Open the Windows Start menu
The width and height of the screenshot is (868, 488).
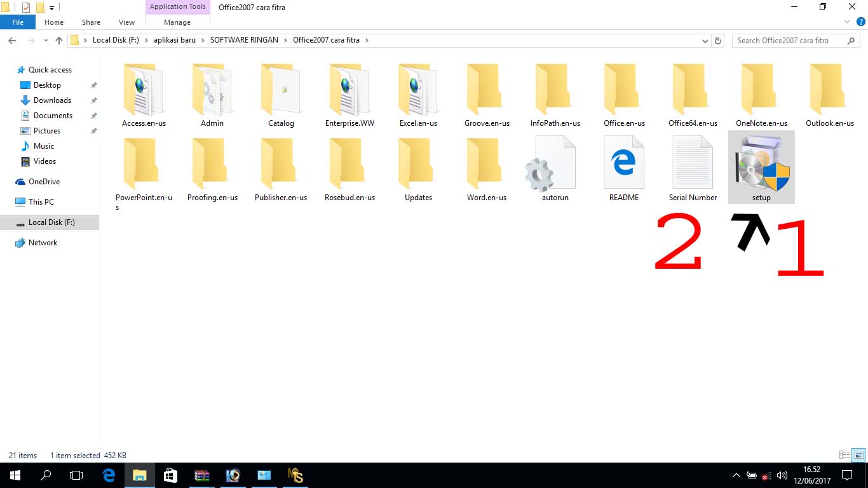pos(15,475)
